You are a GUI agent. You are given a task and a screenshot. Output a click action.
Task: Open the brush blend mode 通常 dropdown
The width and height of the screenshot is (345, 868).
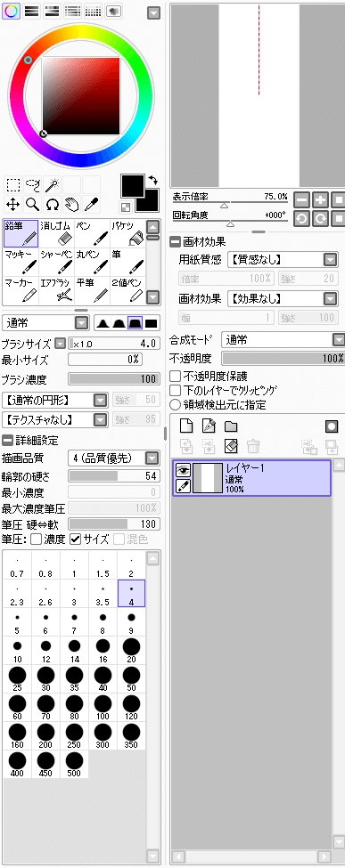(x=81, y=323)
